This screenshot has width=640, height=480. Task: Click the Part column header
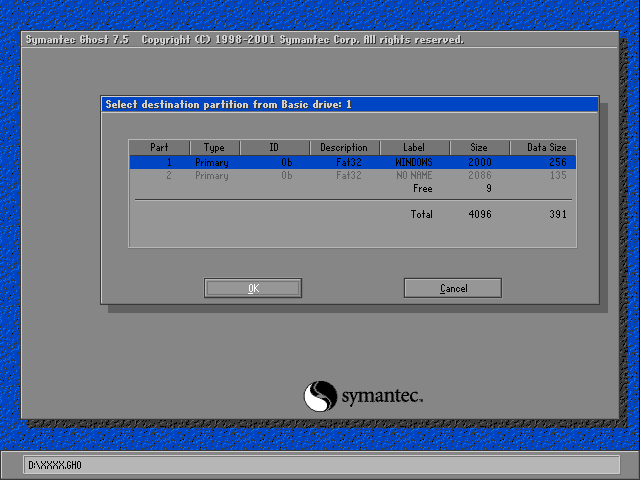[x=159, y=147]
